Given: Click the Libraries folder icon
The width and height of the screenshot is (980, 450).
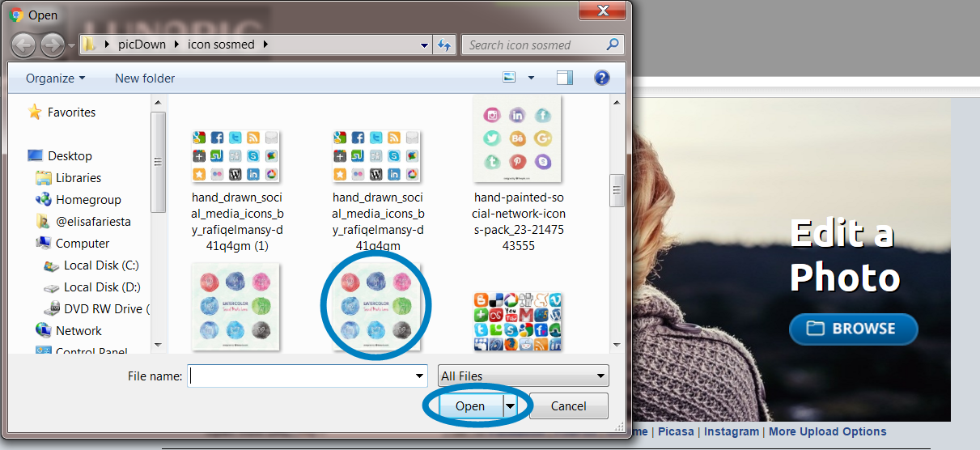Looking at the screenshot, I should (44, 178).
